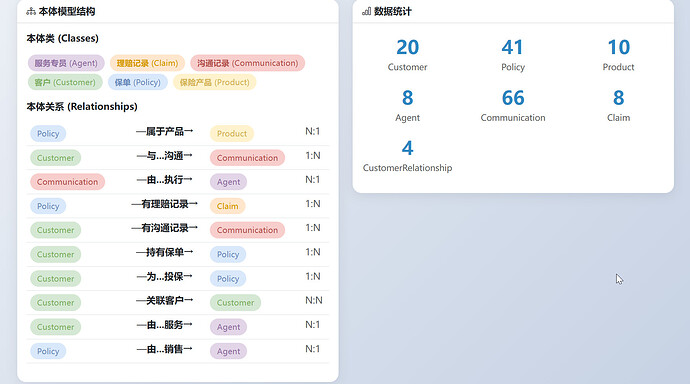Click the 1:N cardinality in 持有保单 row
Viewport: 690px width, 384px height.
[x=313, y=252]
